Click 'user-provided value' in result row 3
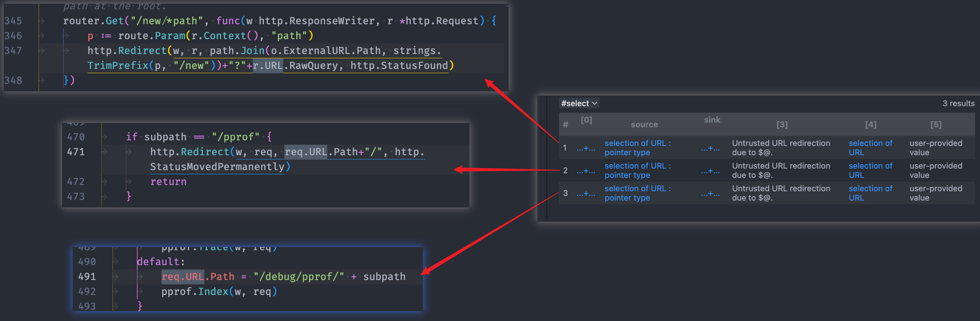This screenshot has width=980, height=321. click(x=936, y=193)
